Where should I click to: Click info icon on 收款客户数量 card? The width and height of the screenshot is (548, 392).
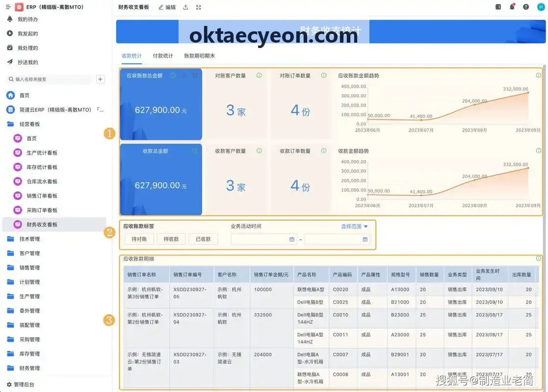pos(259,150)
